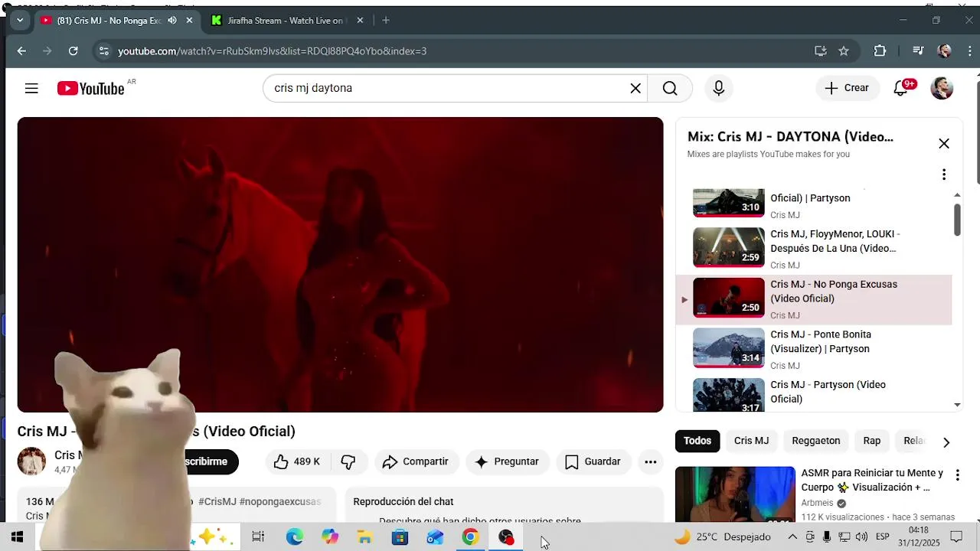The width and height of the screenshot is (980, 551).
Task: Click the #nopongaexcusas hashtag
Action: point(280,501)
